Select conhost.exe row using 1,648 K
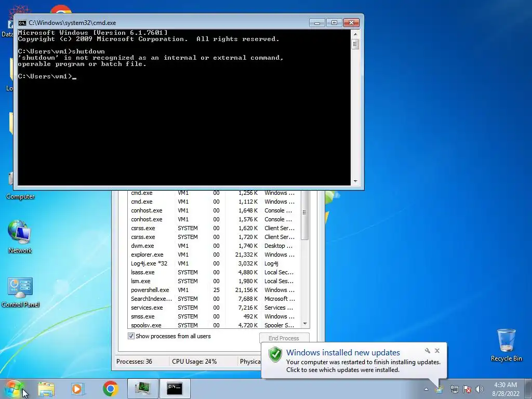 point(214,210)
